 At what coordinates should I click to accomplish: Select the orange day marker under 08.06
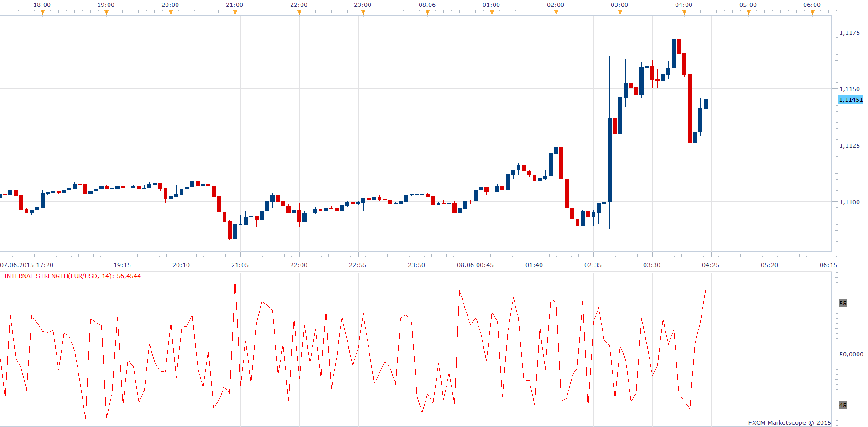tap(427, 12)
